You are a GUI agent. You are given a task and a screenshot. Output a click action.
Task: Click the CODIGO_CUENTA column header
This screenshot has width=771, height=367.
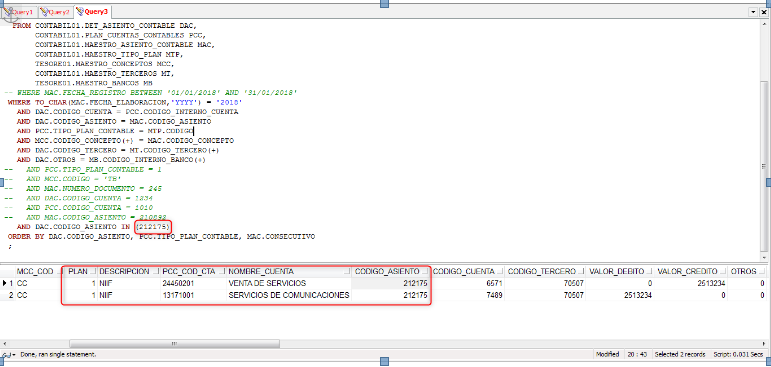coord(468,272)
